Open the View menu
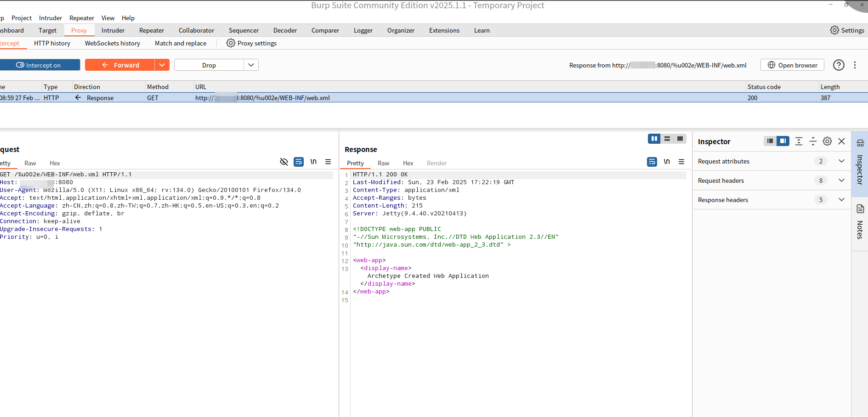868x417 pixels. (108, 18)
